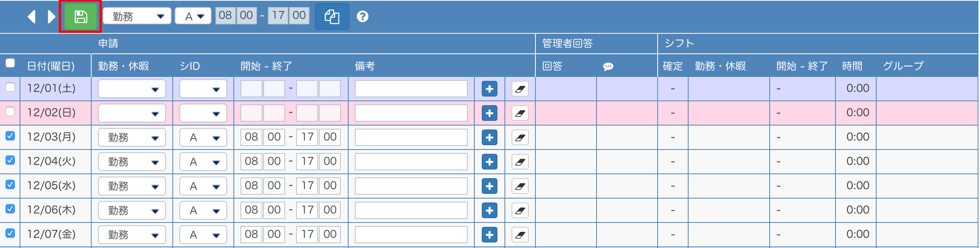Check the 12/01(土) row checkbox
The width and height of the screenshot is (980, 248).
(x=10, y=87)
